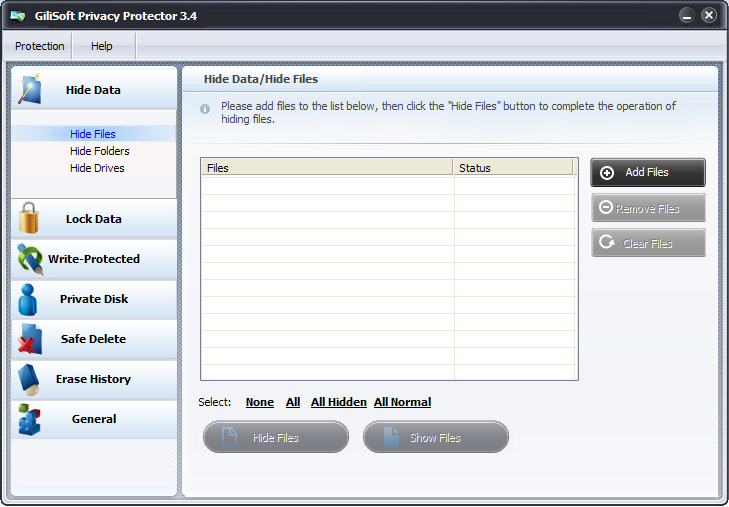729x507 pixels.
Task: Click the None selection link
Action: point(259,402)
